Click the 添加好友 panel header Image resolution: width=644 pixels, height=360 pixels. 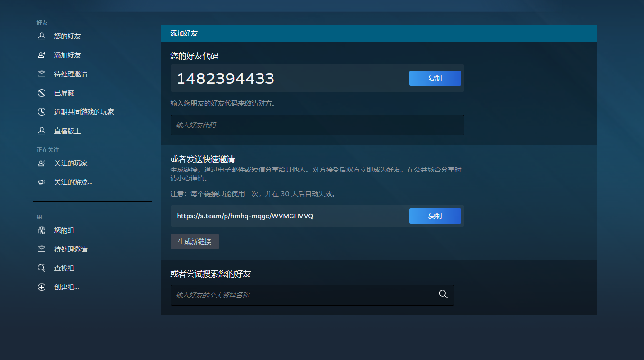point(379,33)
